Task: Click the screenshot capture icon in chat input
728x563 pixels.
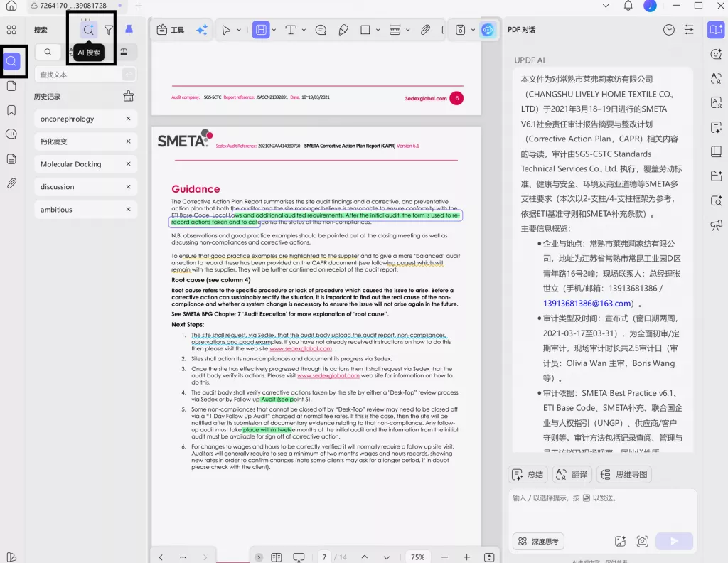Action: pos(642,541)
